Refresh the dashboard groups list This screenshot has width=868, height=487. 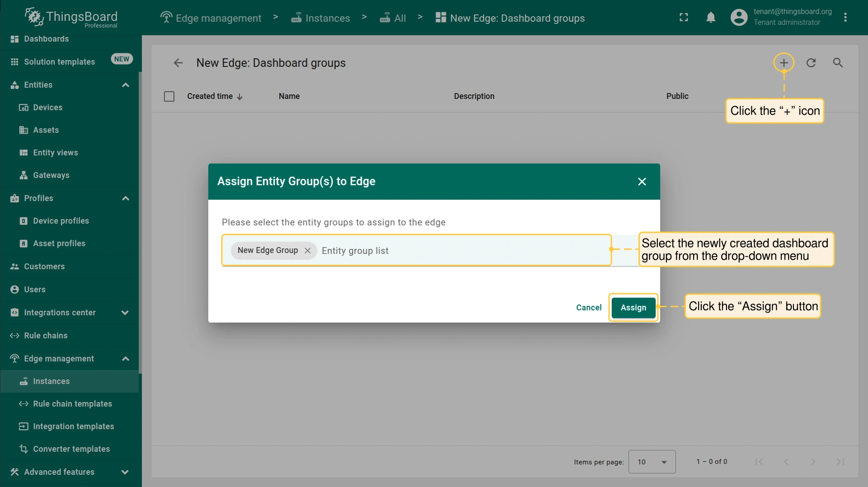(811, 63)
